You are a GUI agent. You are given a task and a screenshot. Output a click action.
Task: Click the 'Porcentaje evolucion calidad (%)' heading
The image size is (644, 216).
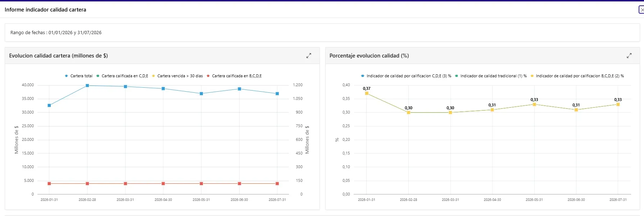(x=369, y=56)
